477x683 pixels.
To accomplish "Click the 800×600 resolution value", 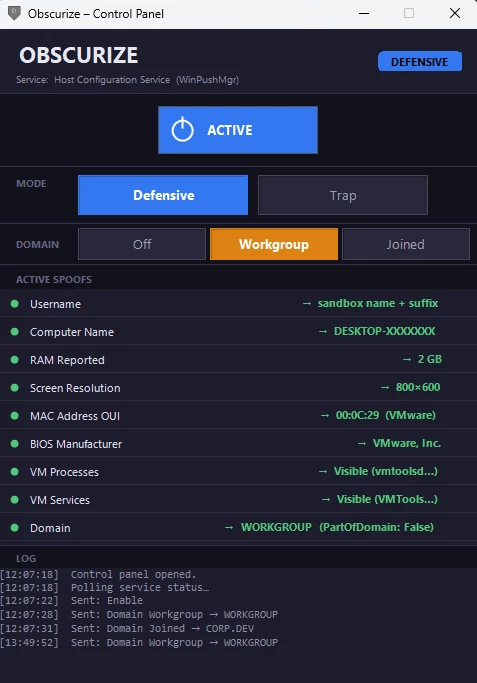I will point(418,387).
